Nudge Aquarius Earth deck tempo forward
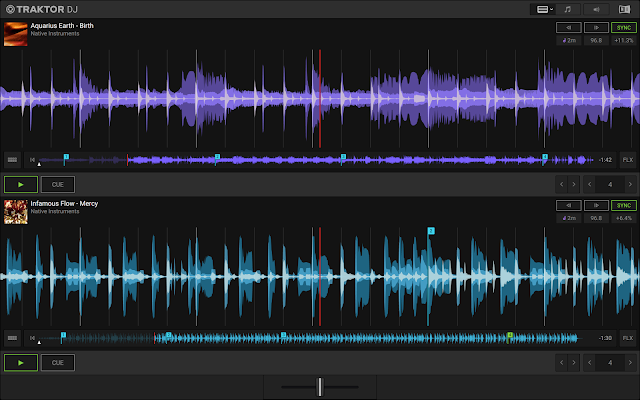The height and width of the screenshot is (400, 640). (596, 28)
